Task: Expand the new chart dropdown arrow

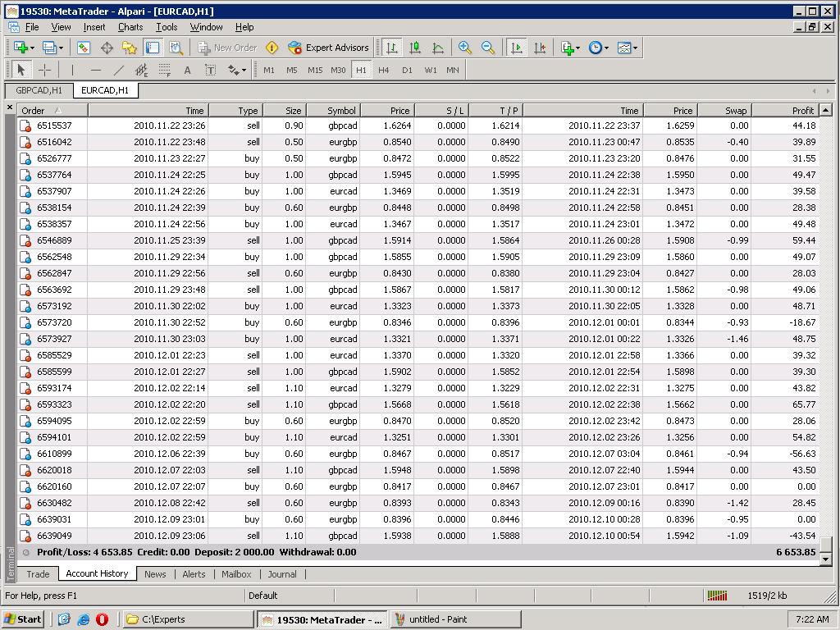Action: [x=31, y=48]
